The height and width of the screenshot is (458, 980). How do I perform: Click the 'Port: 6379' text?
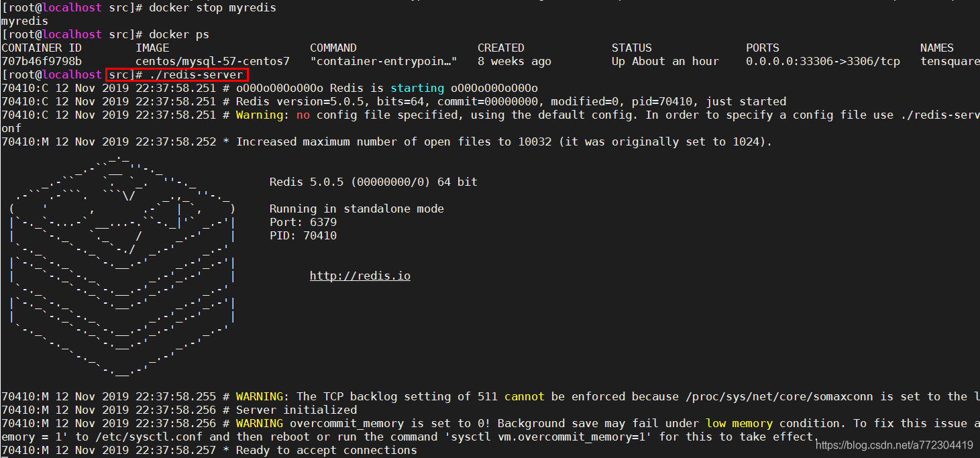[x=303, y=222]
